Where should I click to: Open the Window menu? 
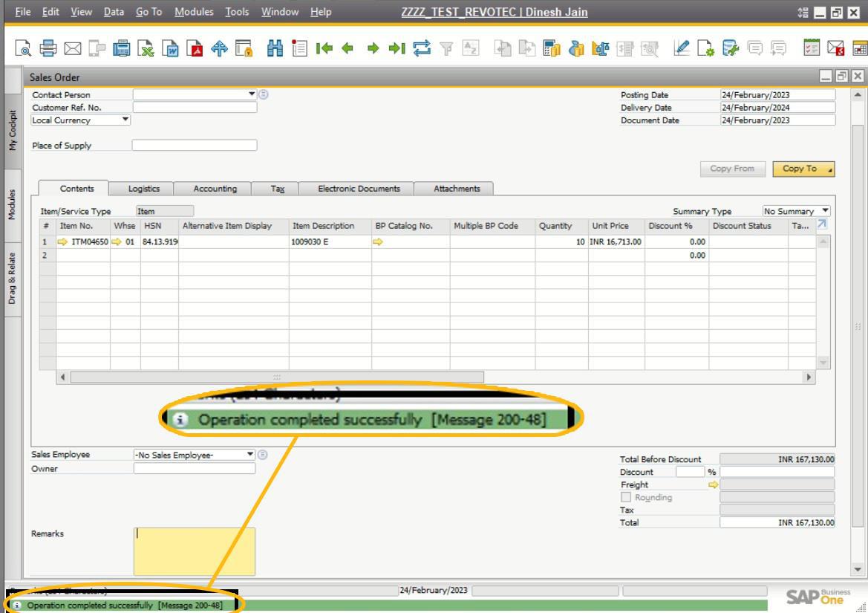click(x=279, y=12)
